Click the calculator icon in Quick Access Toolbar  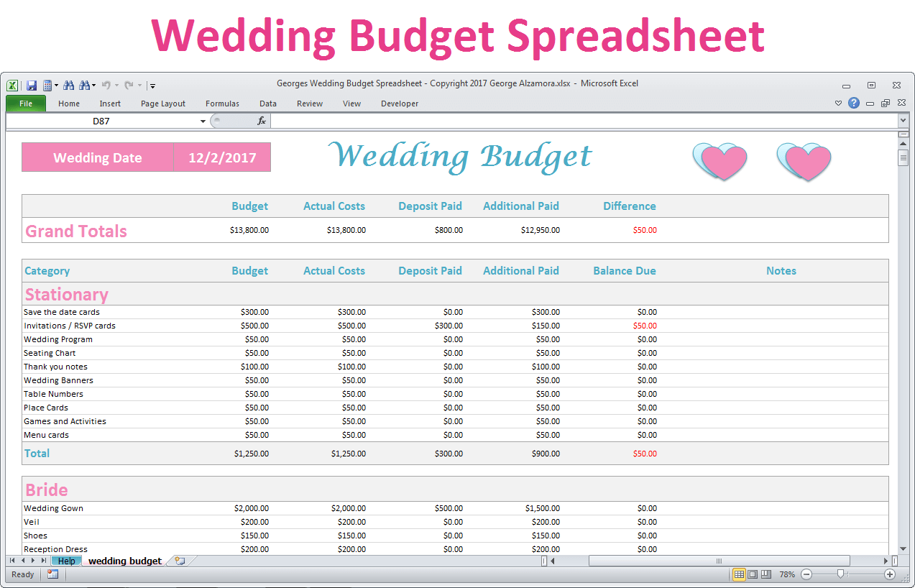47,85
